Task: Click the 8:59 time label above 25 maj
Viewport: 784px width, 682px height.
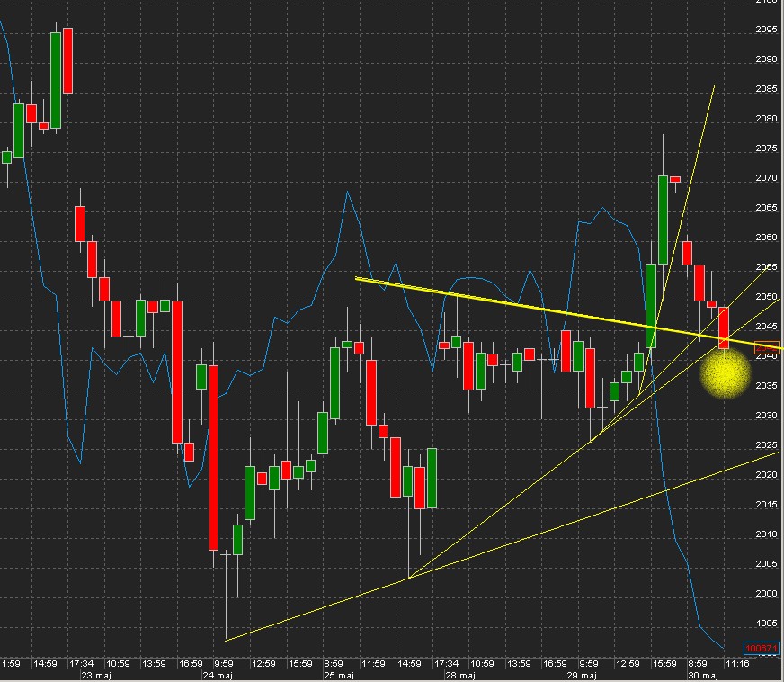Action: coord(334,663)
